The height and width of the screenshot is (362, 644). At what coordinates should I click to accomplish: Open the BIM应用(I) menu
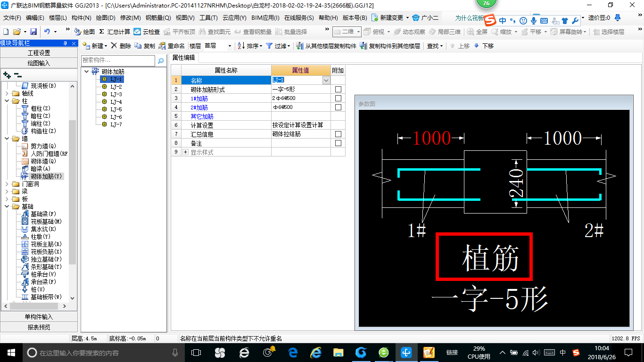[x=265, y=18]
